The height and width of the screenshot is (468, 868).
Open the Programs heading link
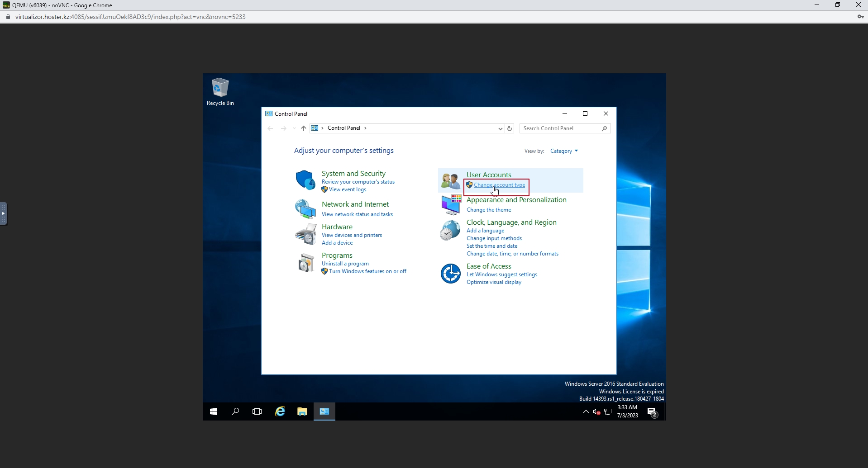337,255
